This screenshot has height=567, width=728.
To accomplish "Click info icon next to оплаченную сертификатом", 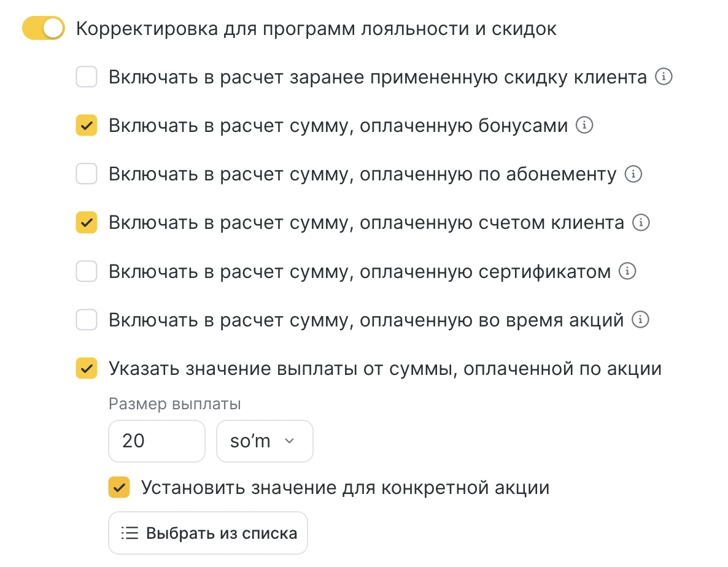I will (627, 271).
